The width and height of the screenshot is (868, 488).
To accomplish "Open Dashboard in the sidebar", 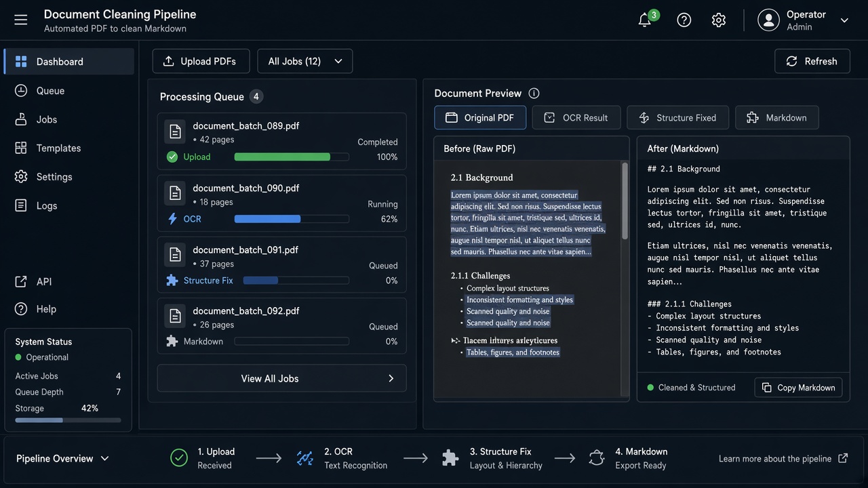I will (69, 62).
